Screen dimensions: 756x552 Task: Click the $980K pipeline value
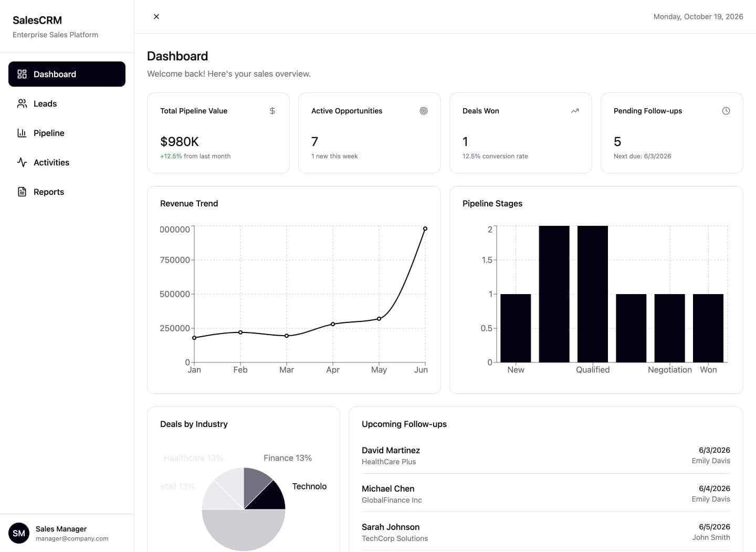point(180,142)
